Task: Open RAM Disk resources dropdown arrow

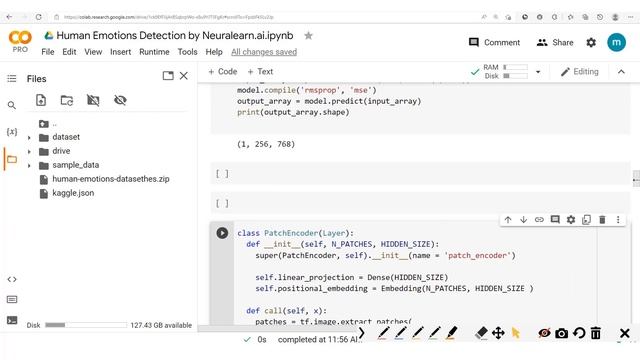Action: pos(538,72)
